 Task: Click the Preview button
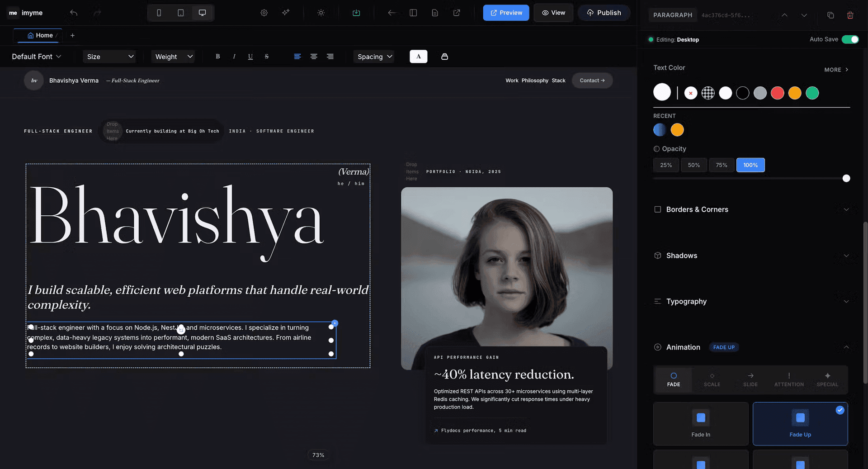tap(506, 13)
